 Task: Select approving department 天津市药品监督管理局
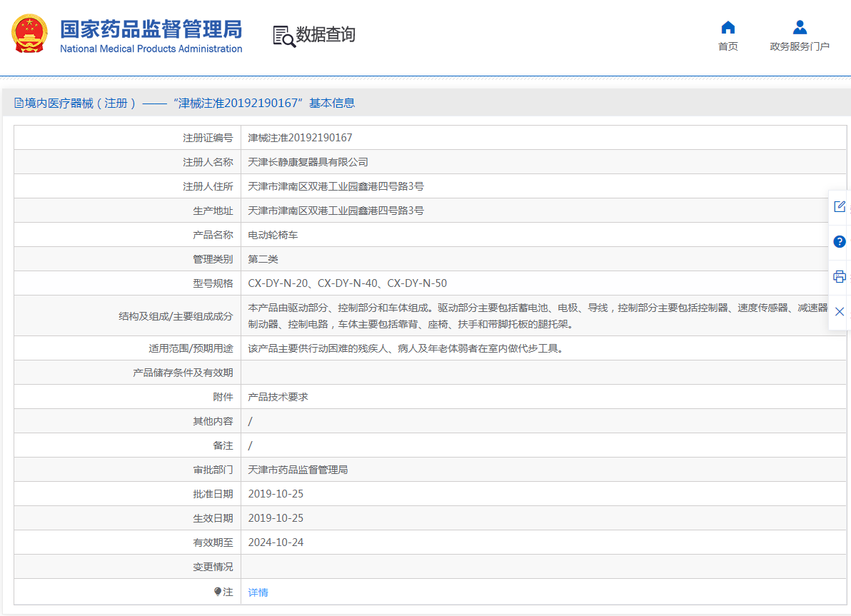click(x=298, y=470)
